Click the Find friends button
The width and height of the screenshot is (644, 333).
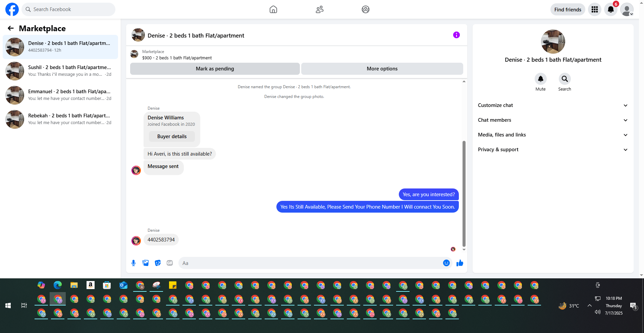[x=568, y=9]
